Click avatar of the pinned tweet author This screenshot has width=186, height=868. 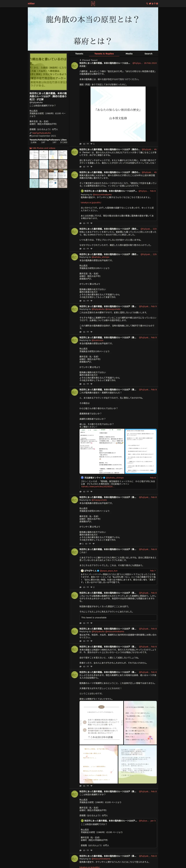tap(75, 65)
